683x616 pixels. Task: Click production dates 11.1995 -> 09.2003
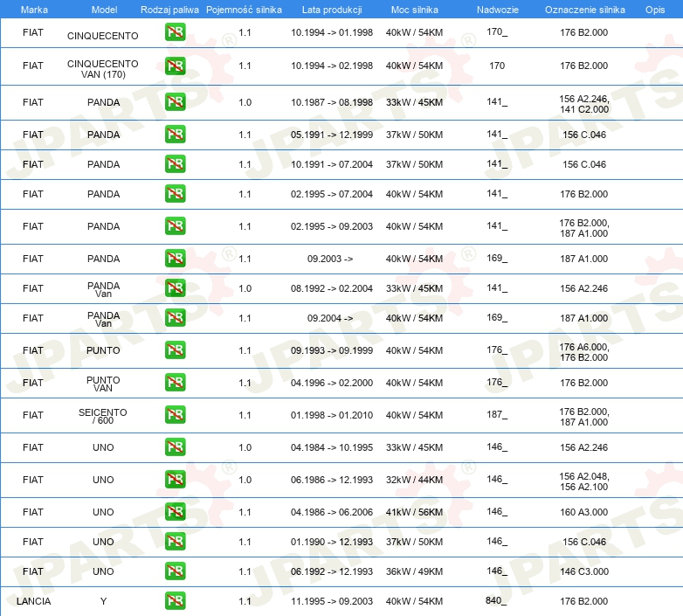tap(332, 601)
